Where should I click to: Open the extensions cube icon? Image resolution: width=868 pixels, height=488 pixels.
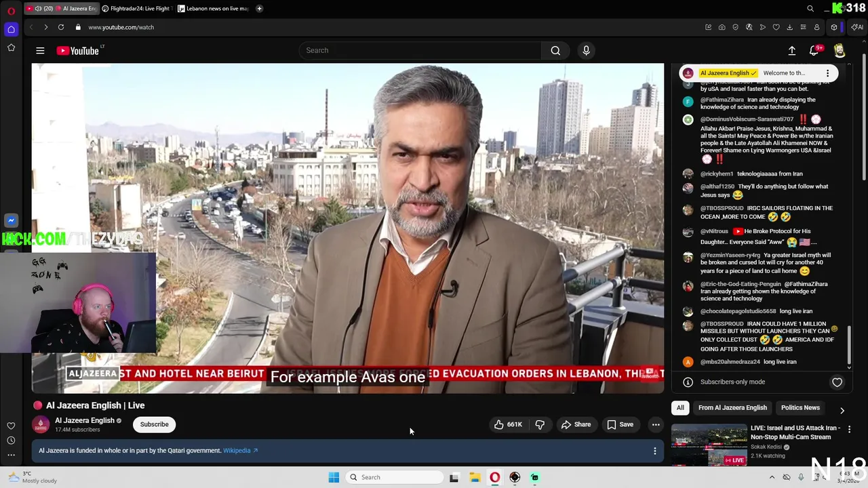[834, 27]
